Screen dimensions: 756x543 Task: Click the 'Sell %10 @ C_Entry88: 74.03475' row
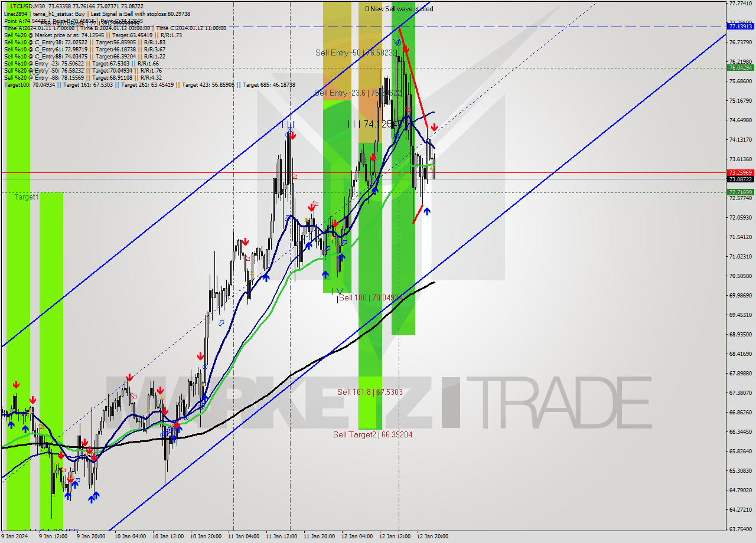click(x=84, y=56)
